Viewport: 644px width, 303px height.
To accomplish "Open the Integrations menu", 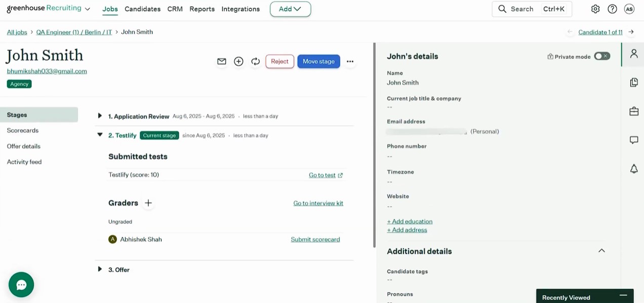I will 240,9.
